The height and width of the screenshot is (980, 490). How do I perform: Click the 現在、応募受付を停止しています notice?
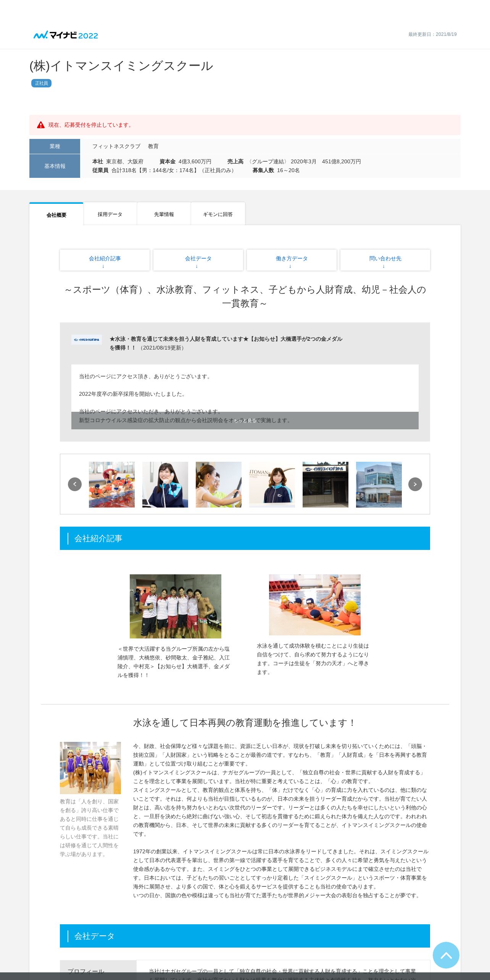point(245,125)
